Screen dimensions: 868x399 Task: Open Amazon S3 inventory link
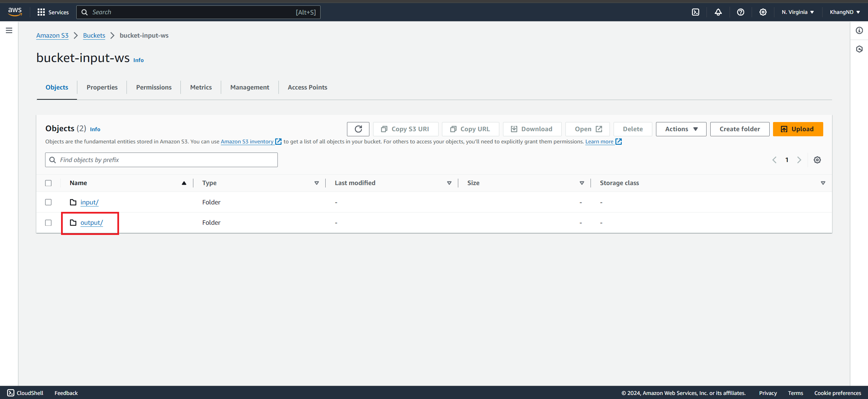pos(247,142)
